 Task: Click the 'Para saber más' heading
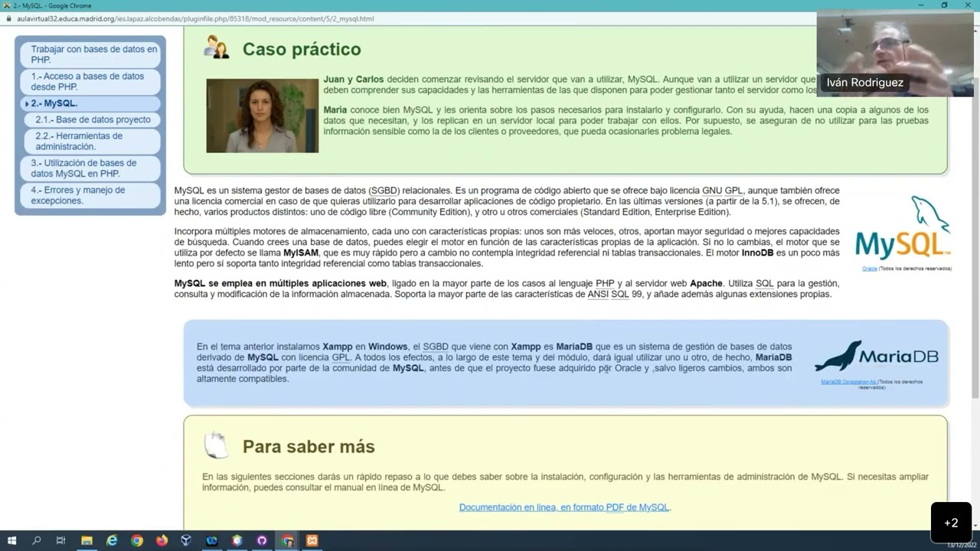[x=309, y=446]
